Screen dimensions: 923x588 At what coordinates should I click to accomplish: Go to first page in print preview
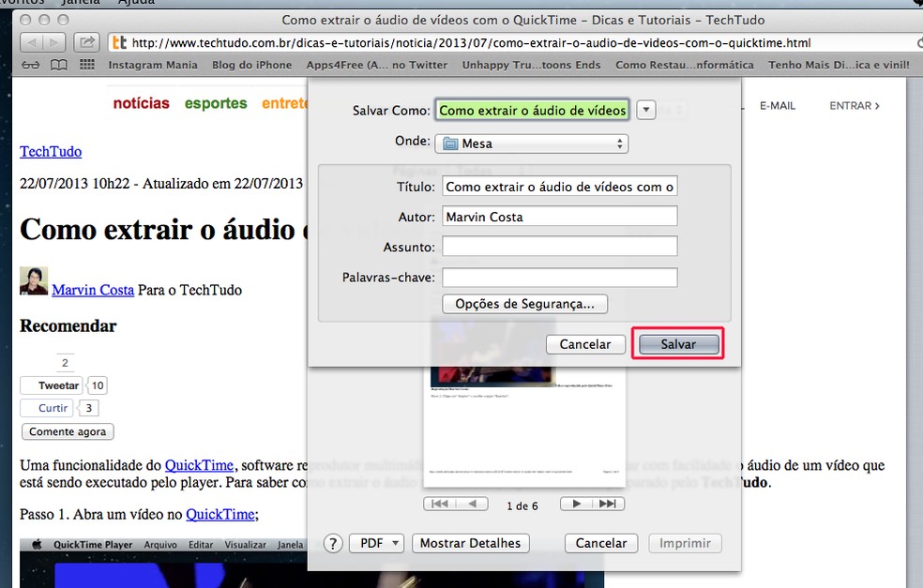[439, 504]
